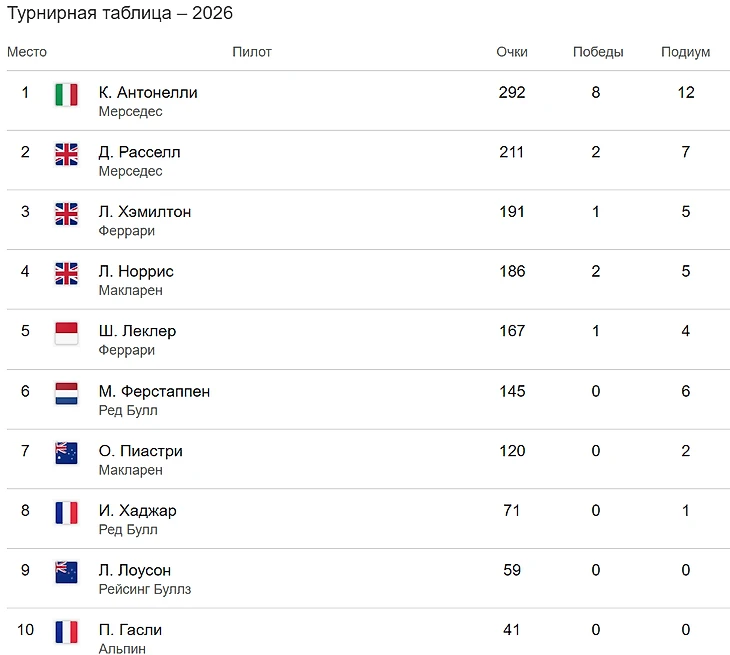Image resolution: width=730 pixels, height=655 pixels.
Task: Click the UK flag beside Д. Расселл
Action: click(66, 154)
